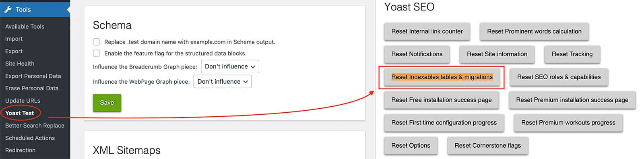Click Reset Premium workouts progress
Image resolution: width=644 pixels, height=159 pixels.
pyautogui.click(x=568, y=123)
